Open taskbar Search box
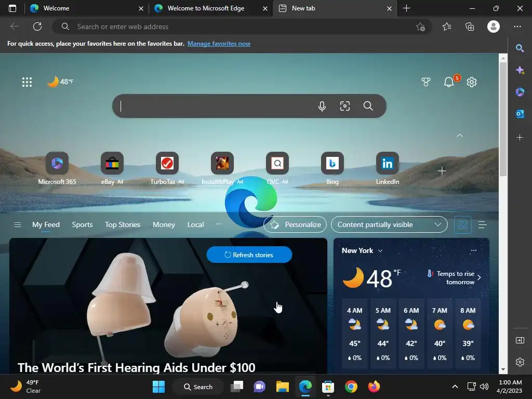 (198, 387)
